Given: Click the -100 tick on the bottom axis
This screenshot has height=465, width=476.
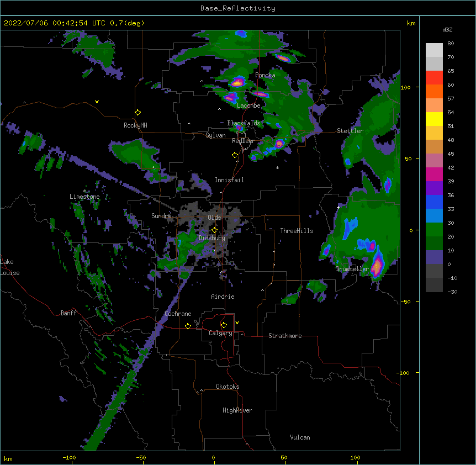Looking at the screenshot, I should tap(69, 458).
